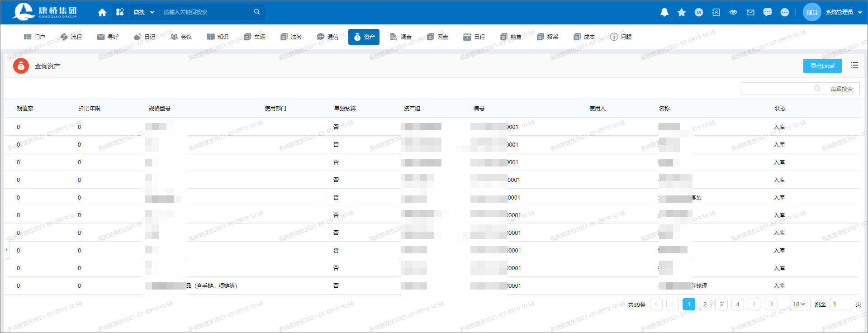
Task: Open the notification bell icon
Action: (664, 12)
